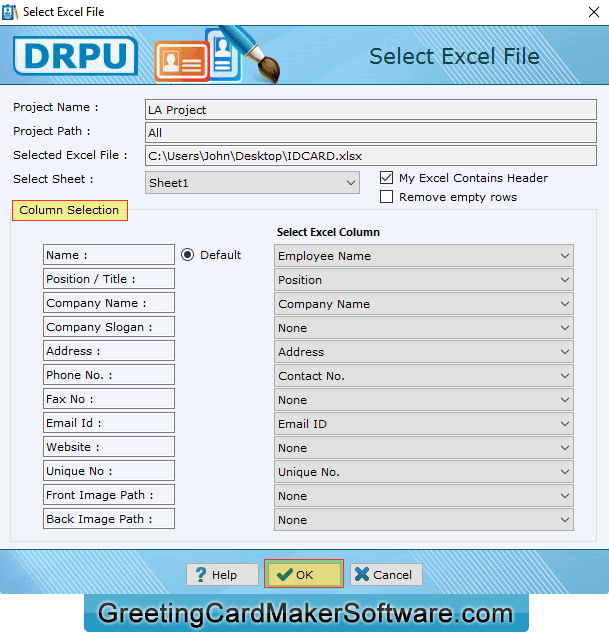This screenshot has height=632, width=609.
Task: Confirm with the OK button
Action: (x=304, y=574)
